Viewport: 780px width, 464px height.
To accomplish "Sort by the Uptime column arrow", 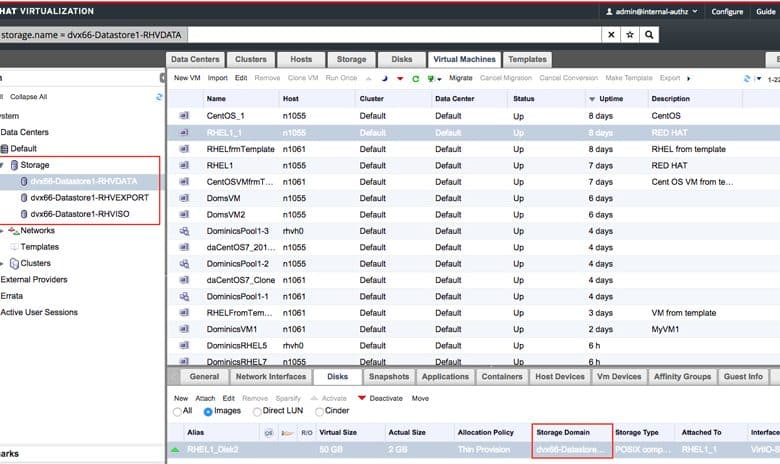I will (x=592, y=99).
